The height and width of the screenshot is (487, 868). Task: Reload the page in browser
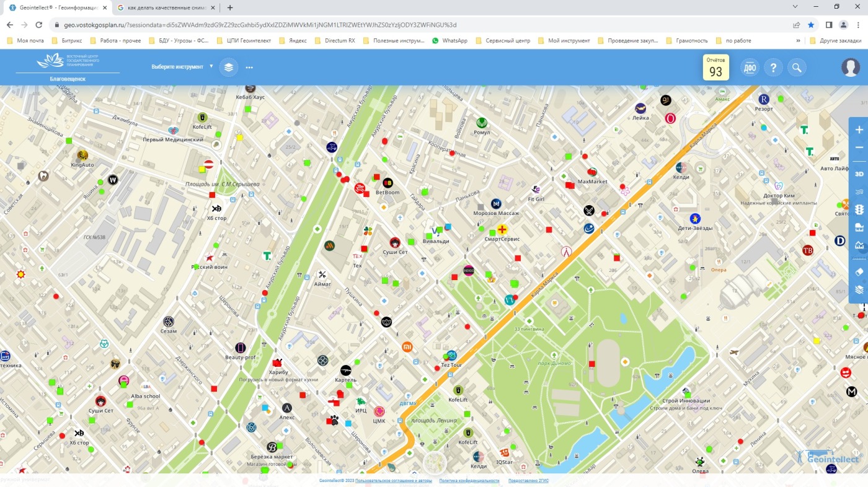point(39,25)
